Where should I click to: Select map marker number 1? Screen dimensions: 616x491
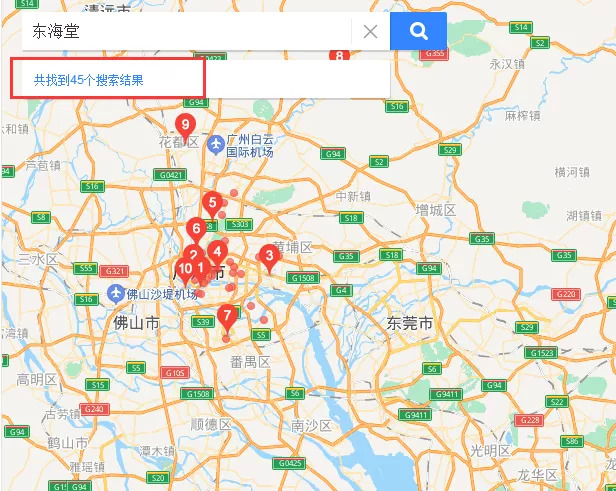[202, 271]
